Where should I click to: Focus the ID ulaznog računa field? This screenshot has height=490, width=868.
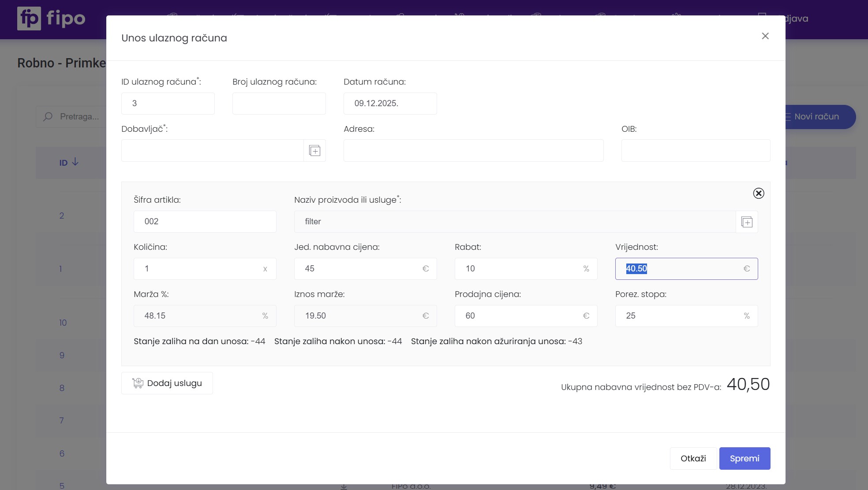pos(168,104)
